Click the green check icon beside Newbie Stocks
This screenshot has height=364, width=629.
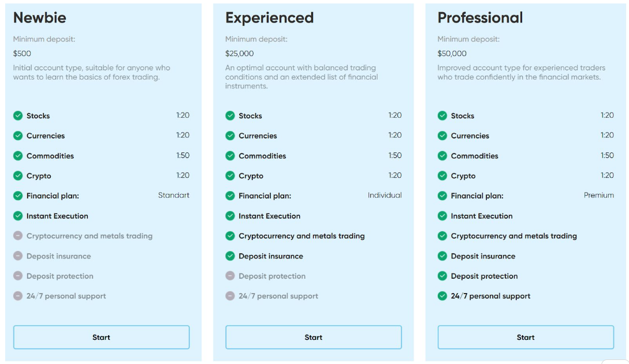[x=18, y=116]
